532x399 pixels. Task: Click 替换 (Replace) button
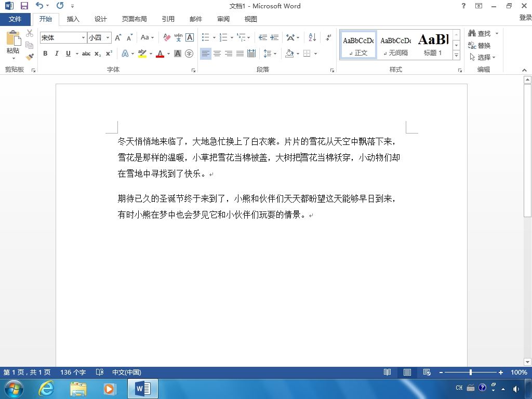coord(480,45)
